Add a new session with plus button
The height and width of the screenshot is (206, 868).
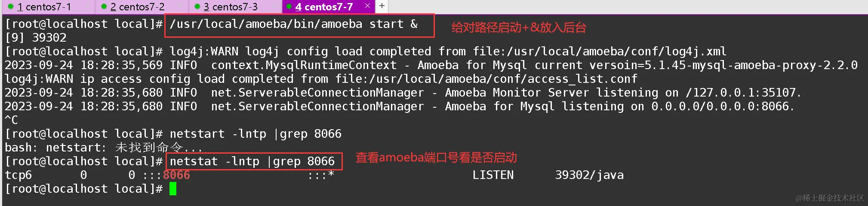(x=382, y=6)
